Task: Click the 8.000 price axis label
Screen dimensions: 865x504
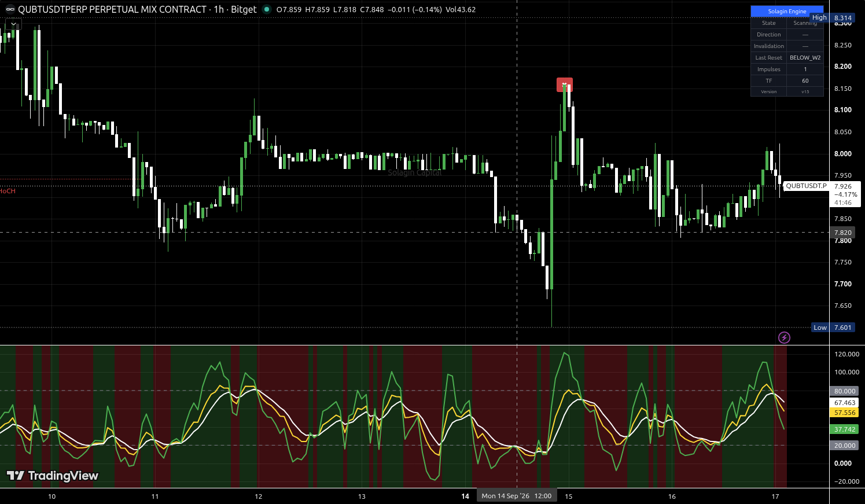Action: pyautogui.click(x=842, y=154)
